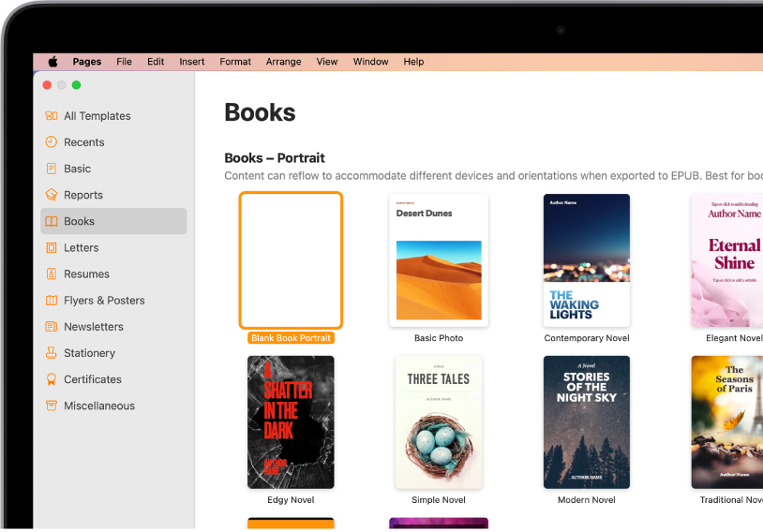Select the Letters category label

82,247
